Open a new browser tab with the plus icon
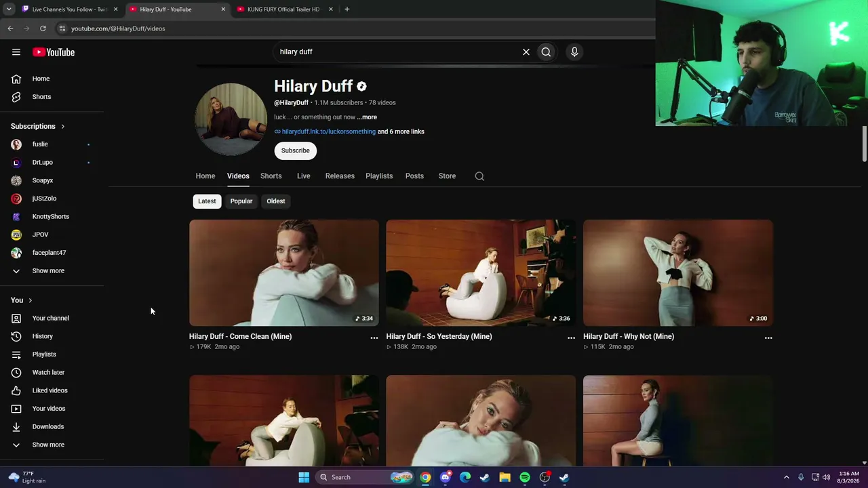The image size is (868, 488). coord(347,9)
